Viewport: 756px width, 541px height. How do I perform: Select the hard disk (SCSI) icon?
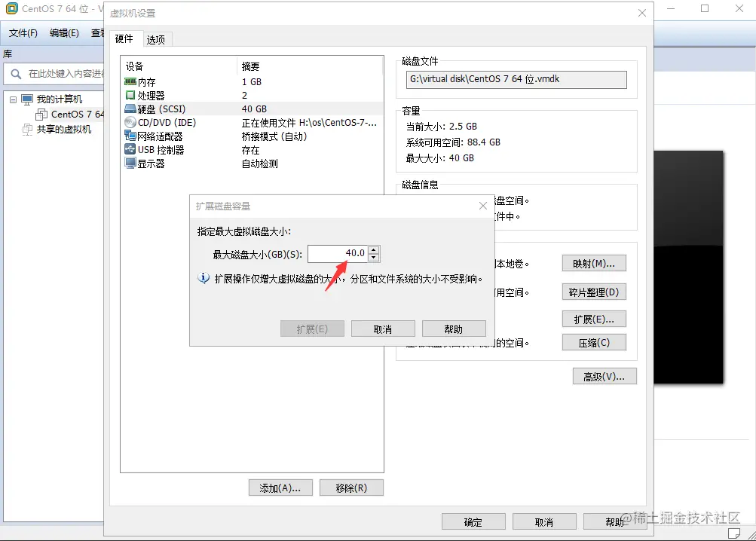tap(130, 109)
